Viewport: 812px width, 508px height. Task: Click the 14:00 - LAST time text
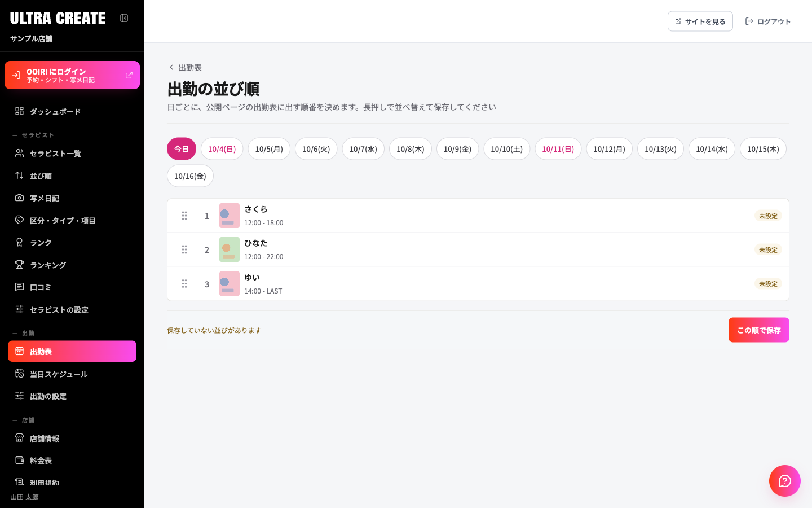(x=263, y=291)
